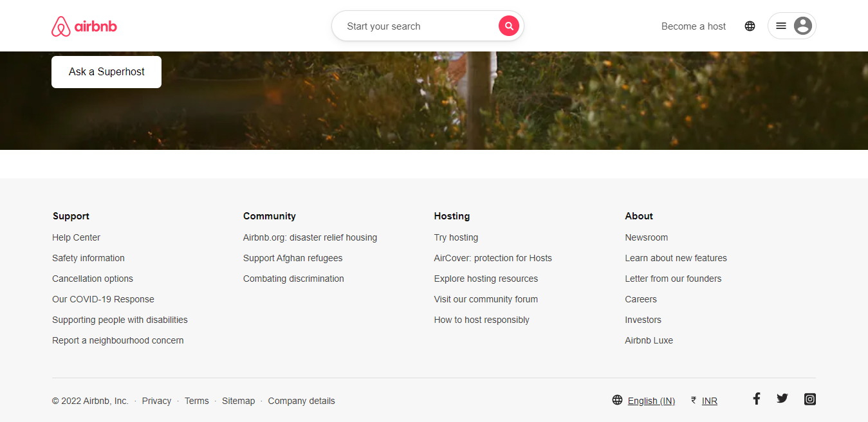Image resolution: width=868 pixels, height=422 pixels.
Task: View the Careers page
Action: [x=641, y=298]
